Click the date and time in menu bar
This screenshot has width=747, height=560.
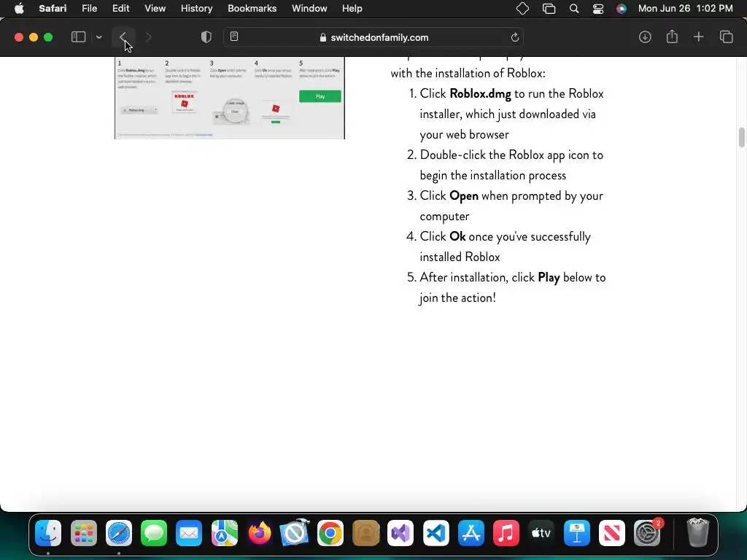685,9
